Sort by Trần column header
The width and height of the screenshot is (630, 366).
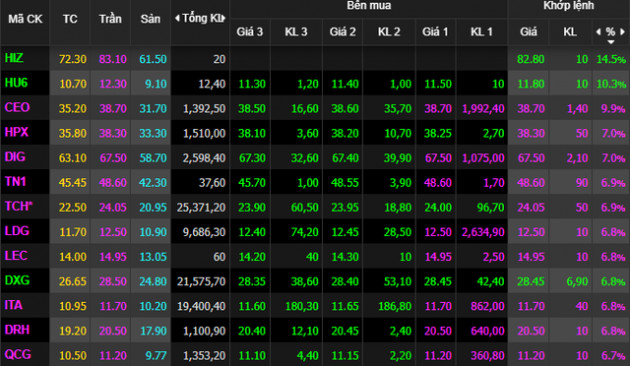pos(110,19)
